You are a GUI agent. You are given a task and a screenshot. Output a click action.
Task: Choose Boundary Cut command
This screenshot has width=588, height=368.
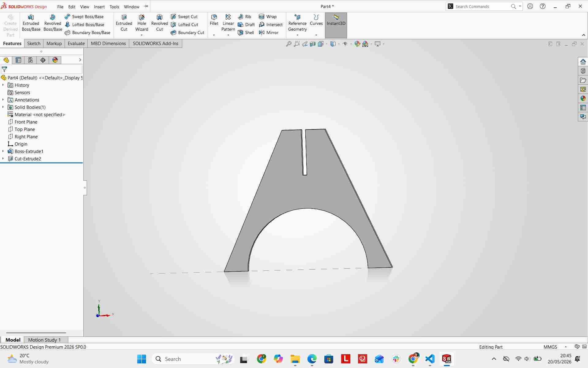tap(187, 33)
